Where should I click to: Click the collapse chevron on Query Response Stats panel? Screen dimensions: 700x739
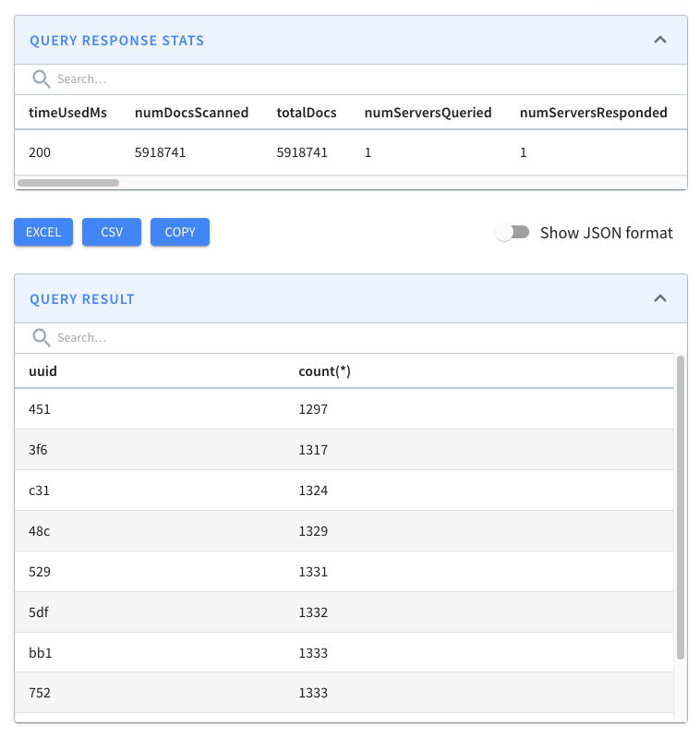coord(660,40)
